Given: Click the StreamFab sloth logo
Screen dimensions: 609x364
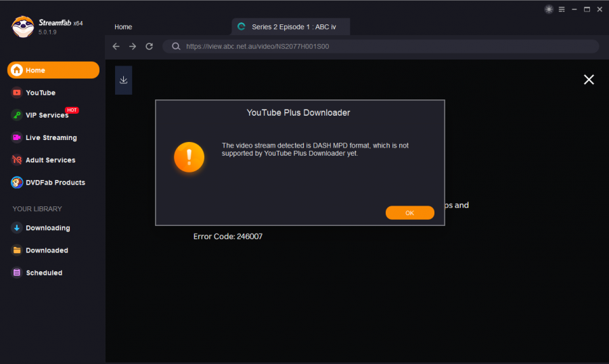Looking at the screenshot, I should pos(23,26).
